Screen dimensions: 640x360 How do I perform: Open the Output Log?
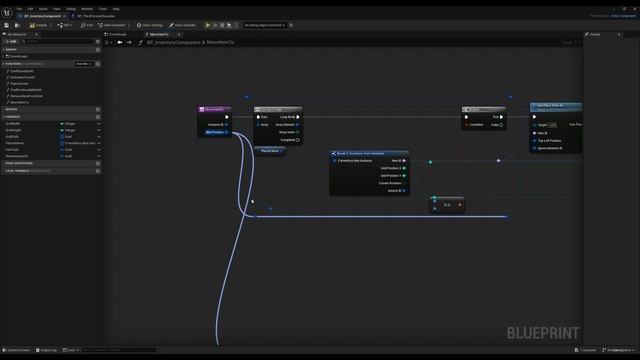[46, 350]
